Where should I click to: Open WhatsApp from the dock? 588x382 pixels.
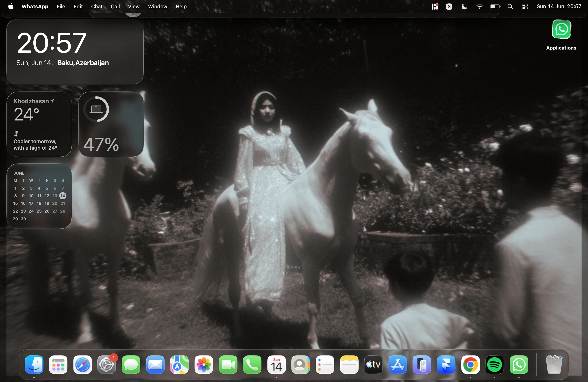click(x=518, y=365)
